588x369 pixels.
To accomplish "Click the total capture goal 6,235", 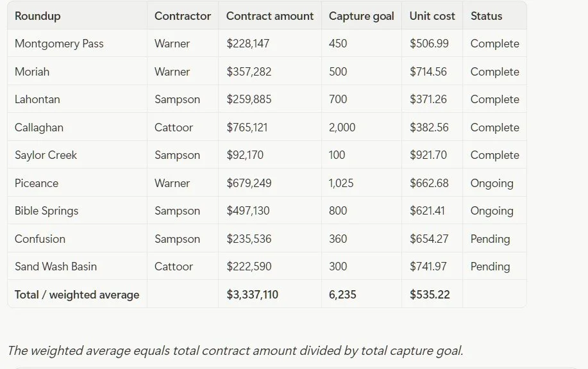I will [x=342, y=295].
